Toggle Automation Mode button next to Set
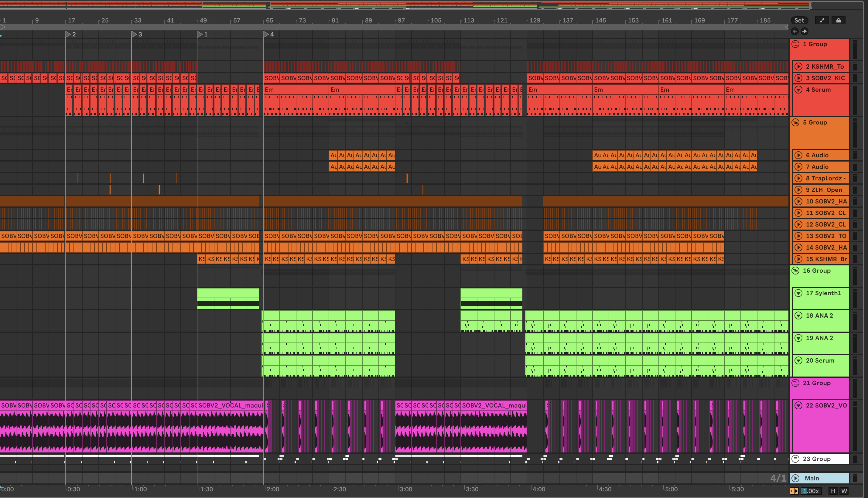 coord(822,21)
